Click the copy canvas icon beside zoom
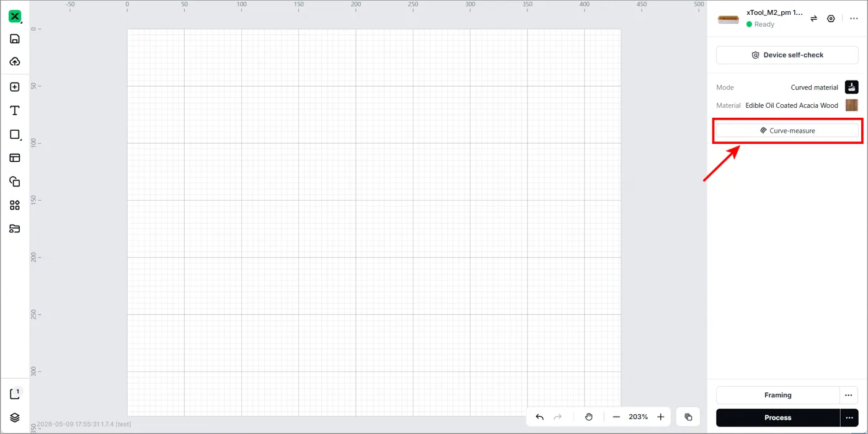This screenshot has width=868, height=434. 688,417
